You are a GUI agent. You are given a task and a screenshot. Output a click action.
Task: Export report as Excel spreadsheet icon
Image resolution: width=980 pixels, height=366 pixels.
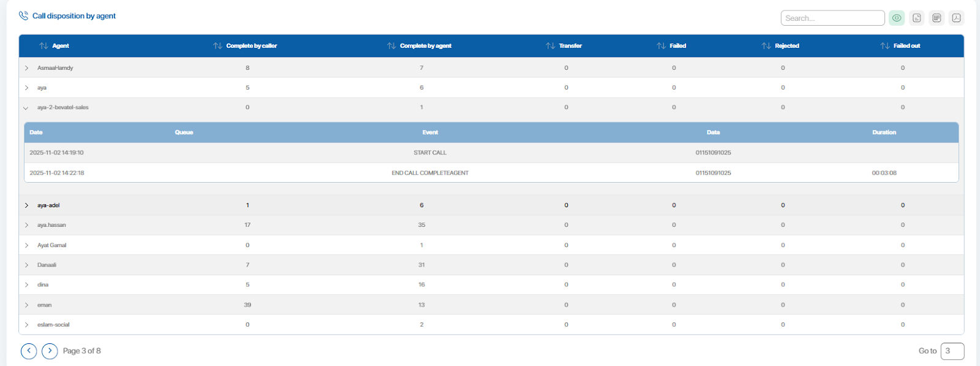tap(937, 18)
